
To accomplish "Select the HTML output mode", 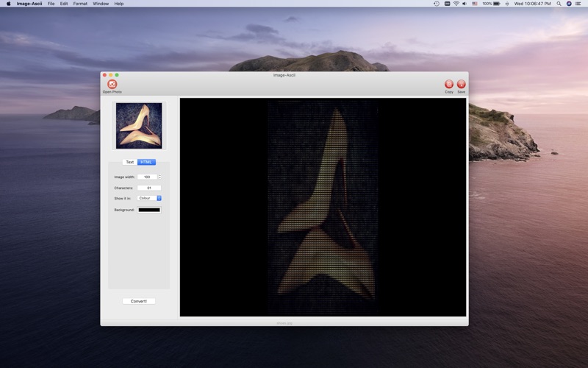I will coord(146,162).
